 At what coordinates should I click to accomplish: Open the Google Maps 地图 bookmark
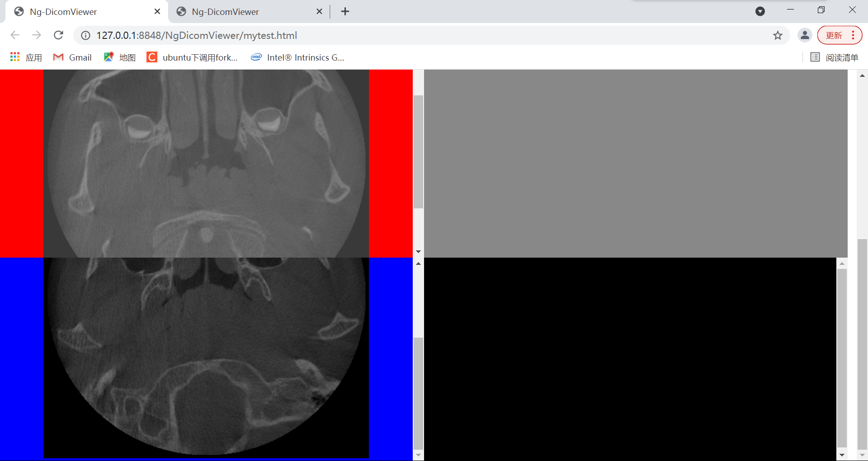pos(118,57)
